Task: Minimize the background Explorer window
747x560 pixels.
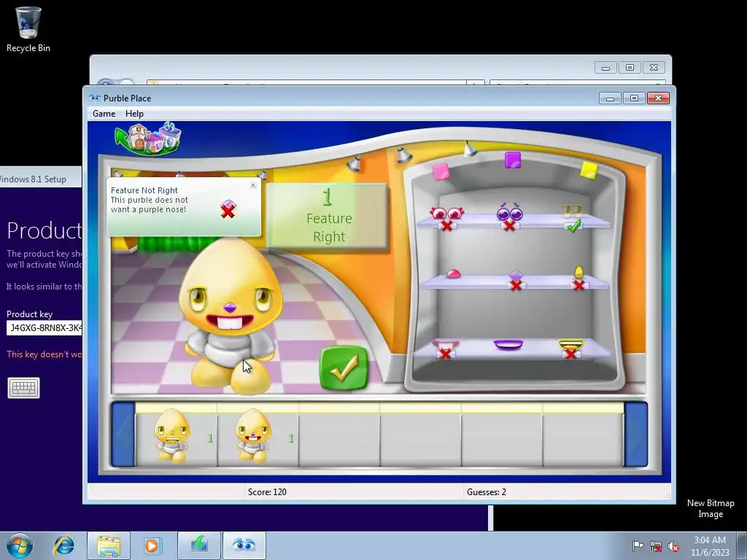Action: [x=605, y=68]
